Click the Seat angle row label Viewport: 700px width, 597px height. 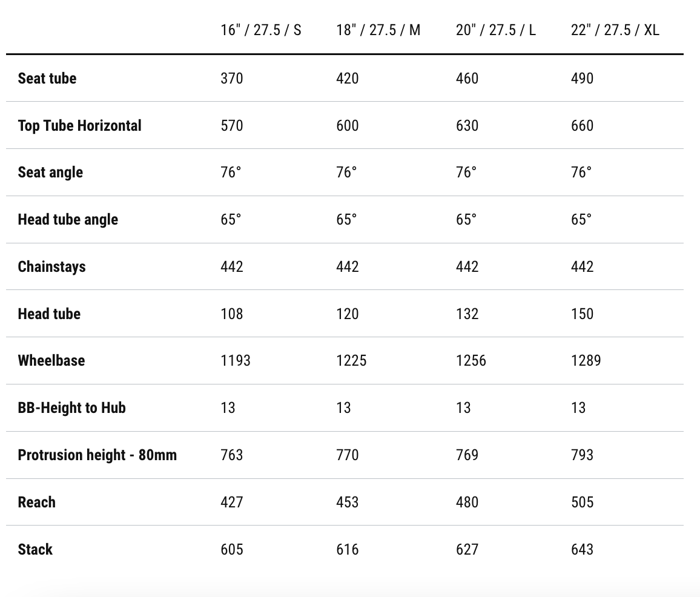coord(50,173)
